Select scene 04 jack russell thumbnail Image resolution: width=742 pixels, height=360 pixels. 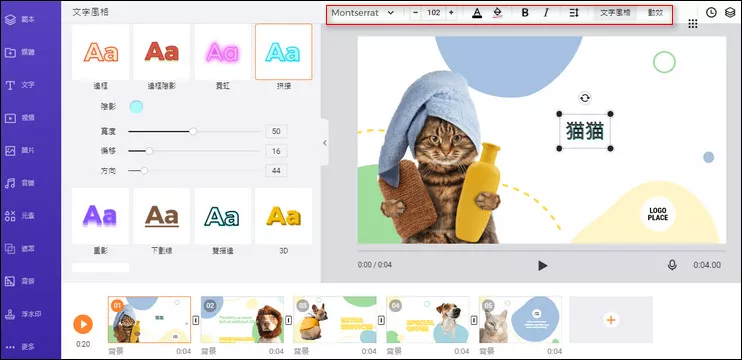[428, 320]
